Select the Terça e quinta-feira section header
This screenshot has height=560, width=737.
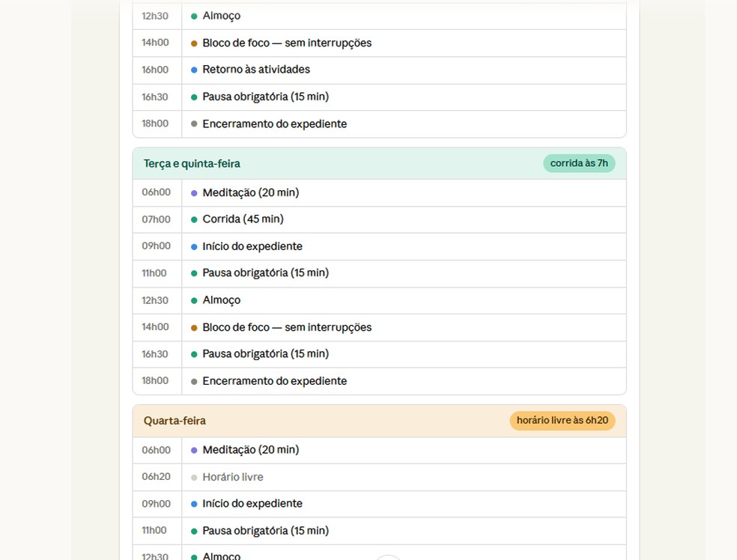pyautogui.click(x=192, y=163)
